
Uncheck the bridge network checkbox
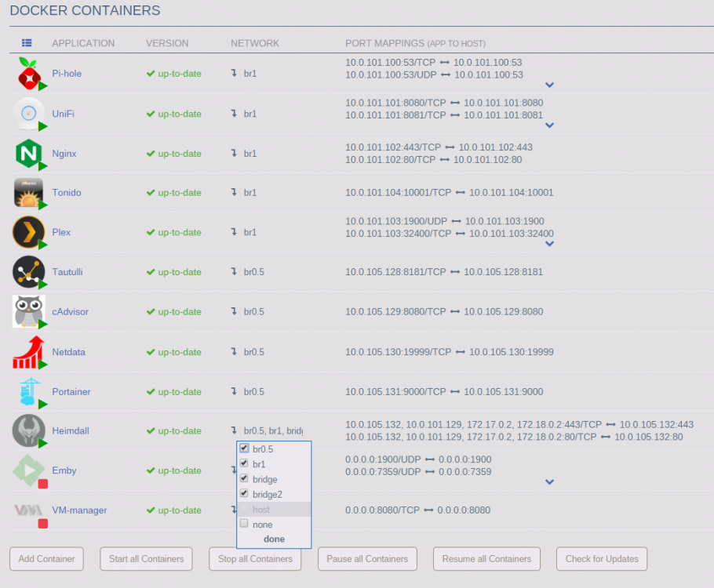[244, 478]
